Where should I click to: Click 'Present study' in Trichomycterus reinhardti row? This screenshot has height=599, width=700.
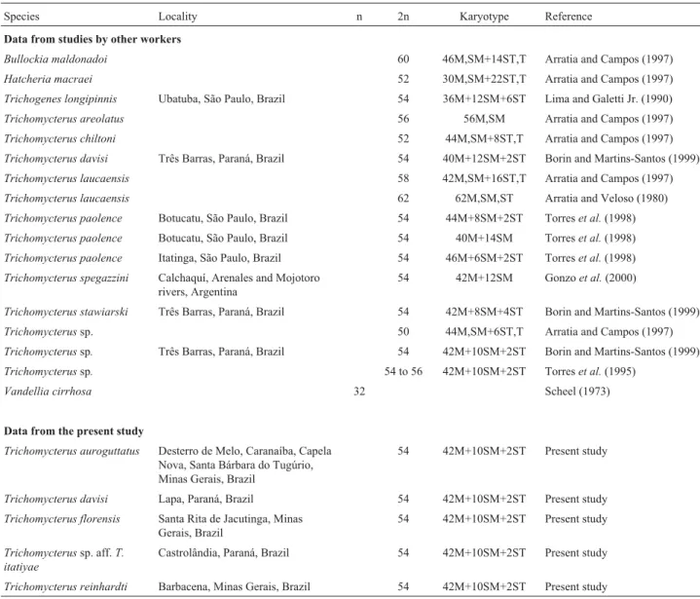pos(576,586)
